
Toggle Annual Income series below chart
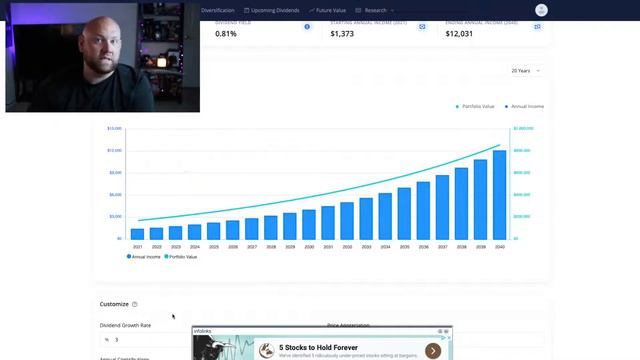point(144,257)
